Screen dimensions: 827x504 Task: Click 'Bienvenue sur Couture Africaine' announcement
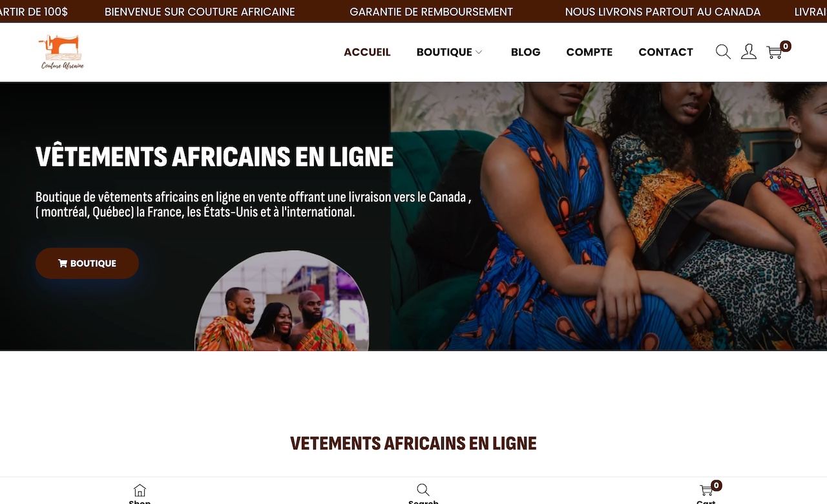tap(200, 12)
